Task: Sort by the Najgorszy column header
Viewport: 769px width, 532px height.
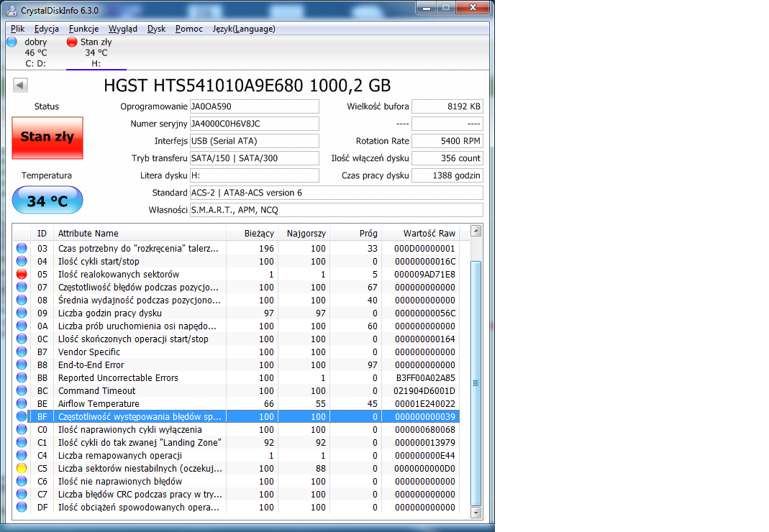Action: [304, 234]
